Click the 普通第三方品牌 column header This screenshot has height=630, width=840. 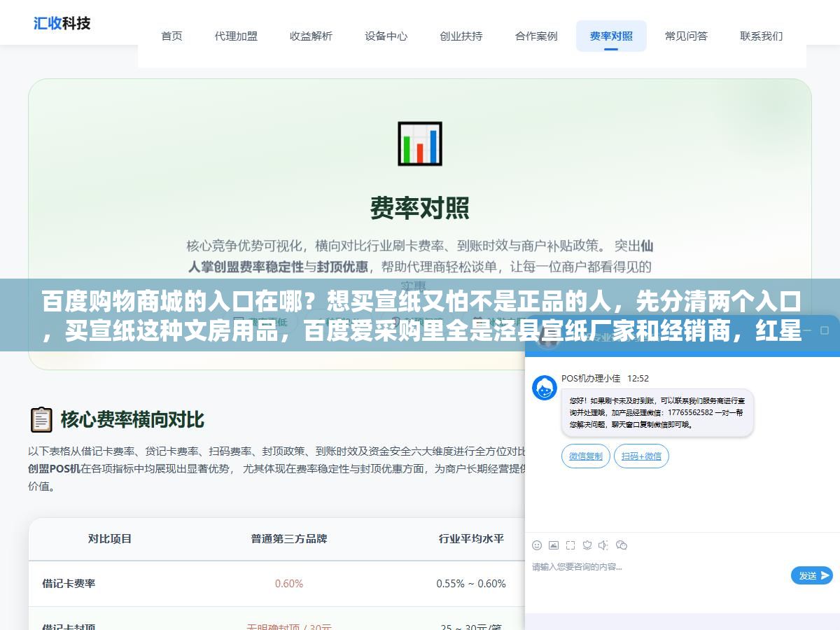[289, 538]
